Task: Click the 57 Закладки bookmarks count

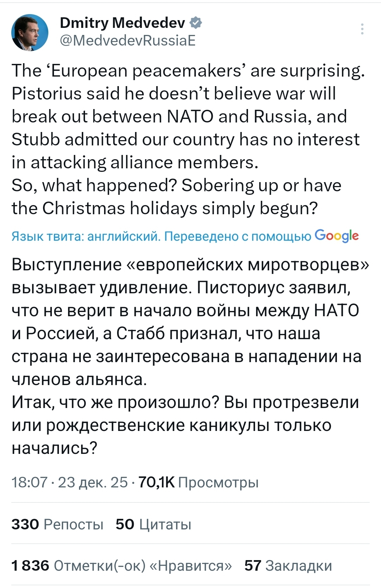Action: click(x=288, y=565)
